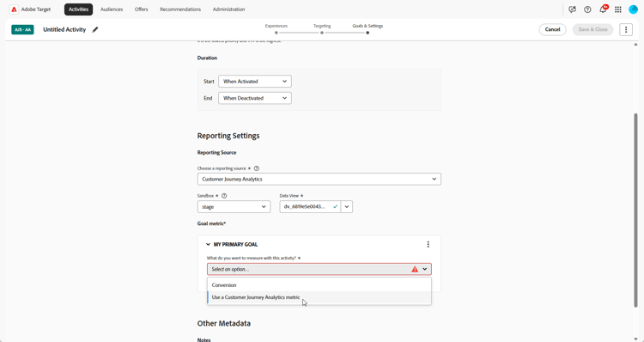Click the reporting source help icon
644x342 pixels.
pyautogui.click(x=257, y=168)
